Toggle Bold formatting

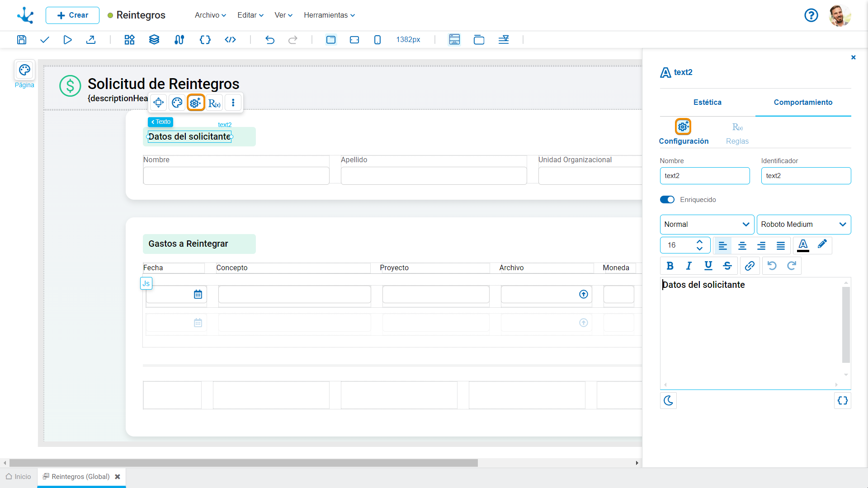click(670, 266)
